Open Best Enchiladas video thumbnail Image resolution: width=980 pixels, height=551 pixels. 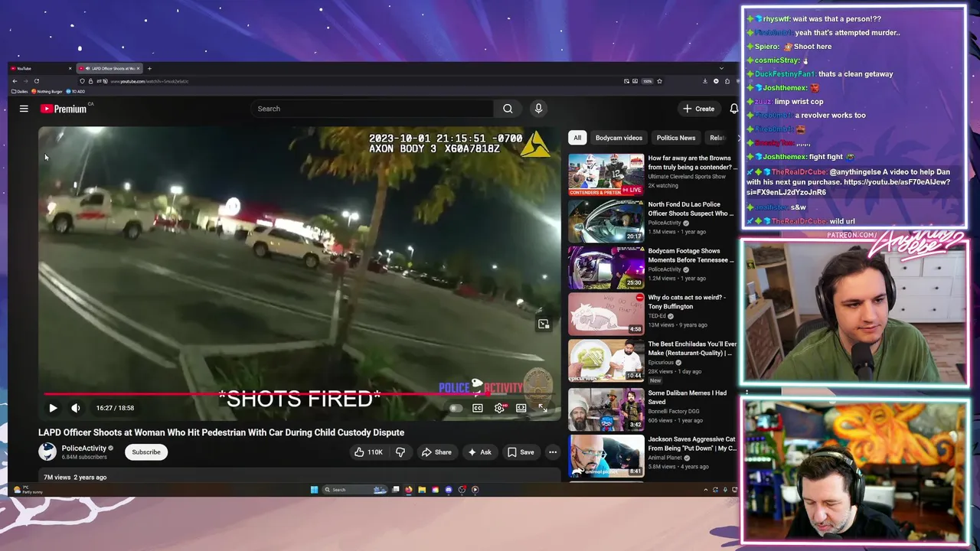606,360
